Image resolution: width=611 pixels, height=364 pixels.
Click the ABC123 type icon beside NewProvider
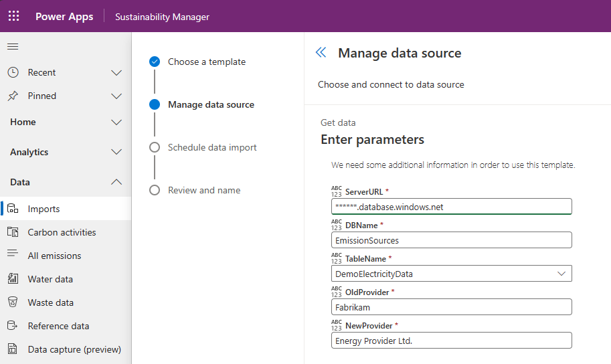pos(336,325)
